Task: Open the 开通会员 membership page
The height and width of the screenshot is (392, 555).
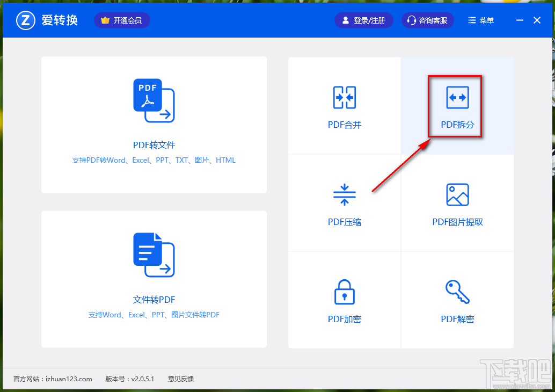Action: tap(122, 20)
